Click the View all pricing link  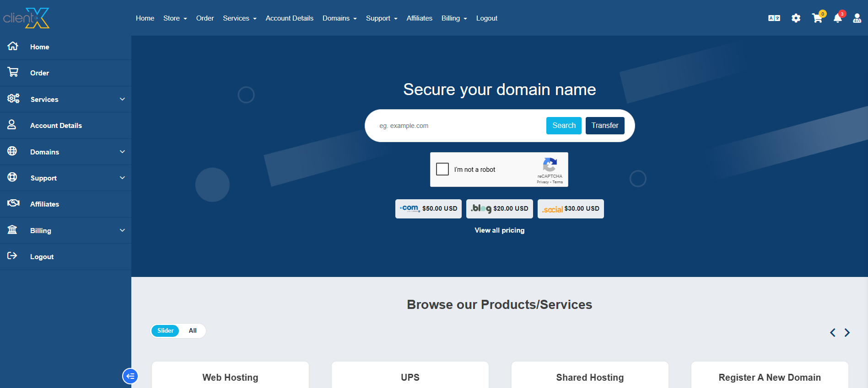[499, 230]
